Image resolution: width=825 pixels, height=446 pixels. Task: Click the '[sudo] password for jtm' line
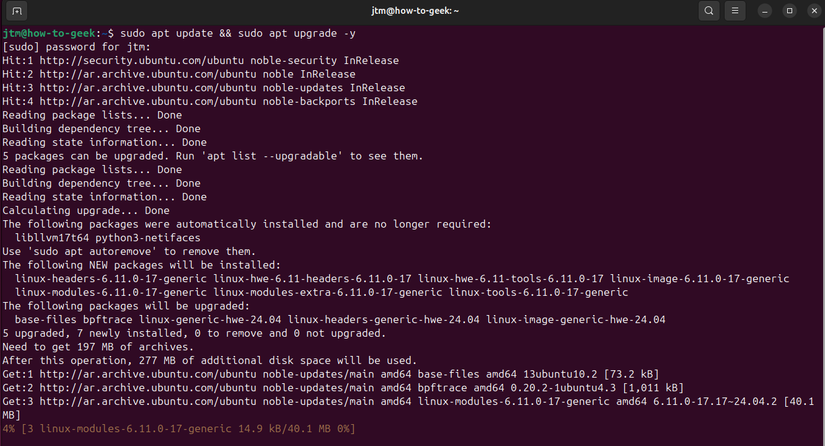point(74,46)
